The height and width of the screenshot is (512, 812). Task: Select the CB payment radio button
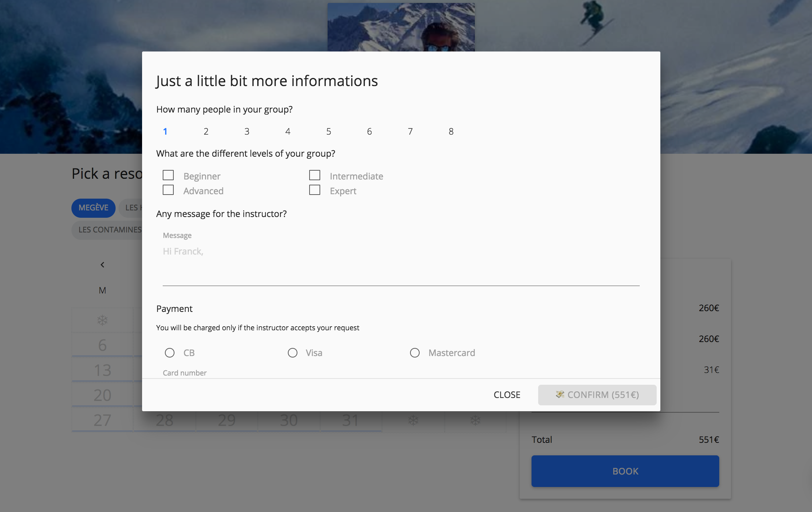point(170,353)
